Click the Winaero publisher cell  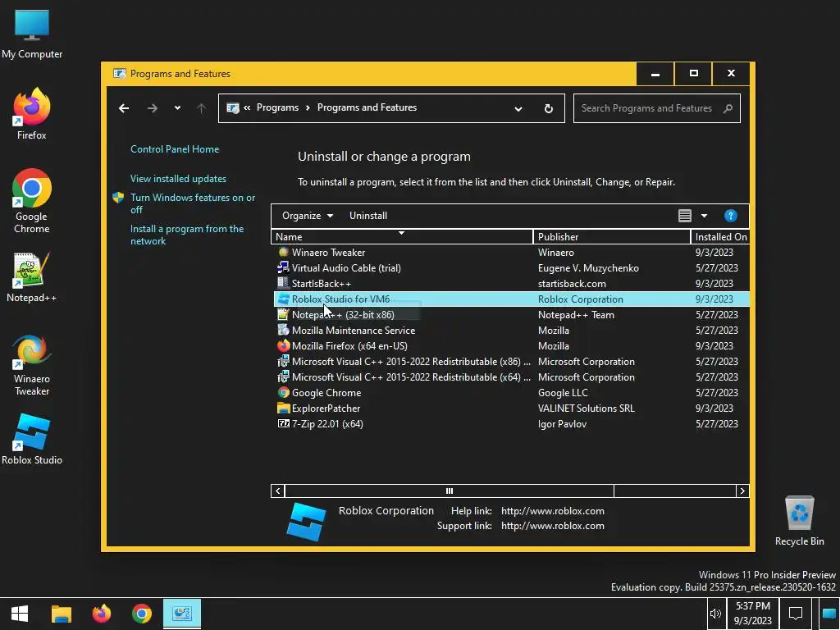point(555,253)
